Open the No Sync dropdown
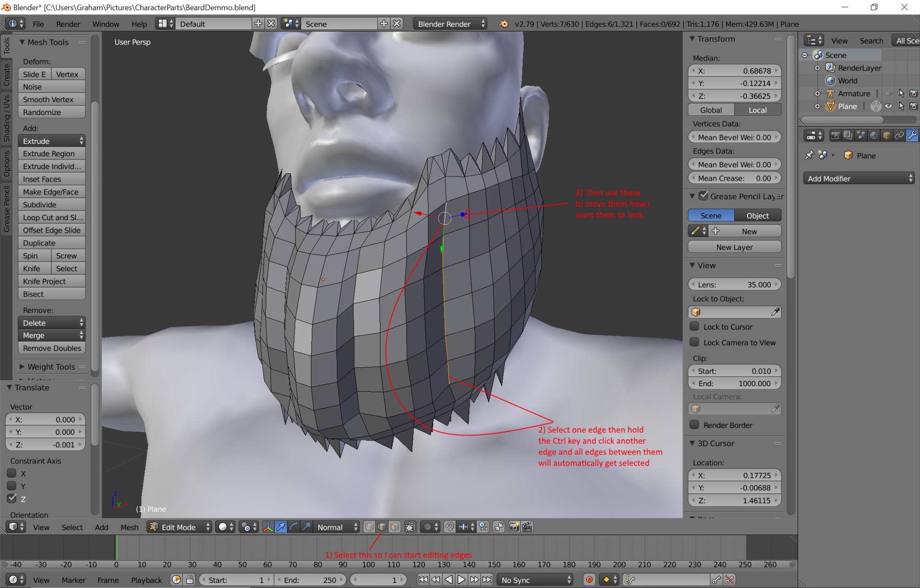Image resolution: width=920 pixels, height=588 pixels. (535, 580)
